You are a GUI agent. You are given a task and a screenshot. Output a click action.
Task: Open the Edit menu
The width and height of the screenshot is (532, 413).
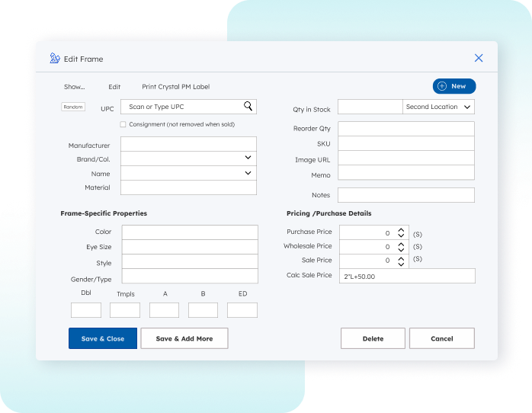point(114,87)
